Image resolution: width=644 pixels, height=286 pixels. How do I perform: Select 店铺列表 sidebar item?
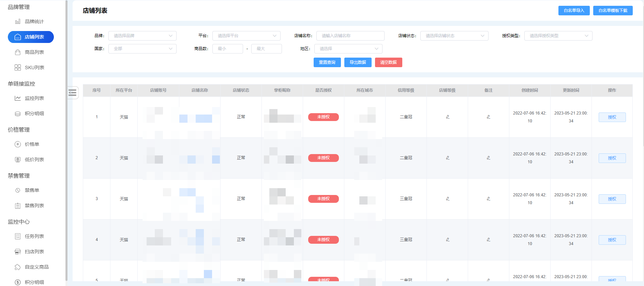[31, 37]
